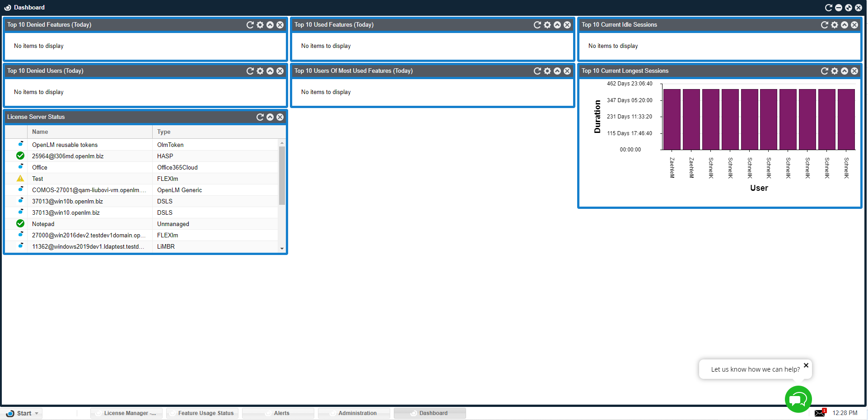Open the Administration taskbar tab
Screen dimensions: 868x420
[x=357, y=413]
